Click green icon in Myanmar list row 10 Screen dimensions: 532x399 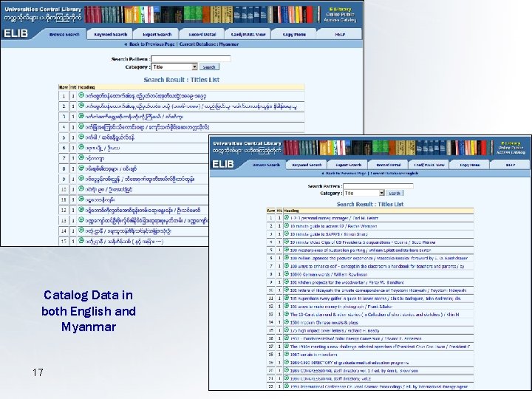click(x=81, y=188)
